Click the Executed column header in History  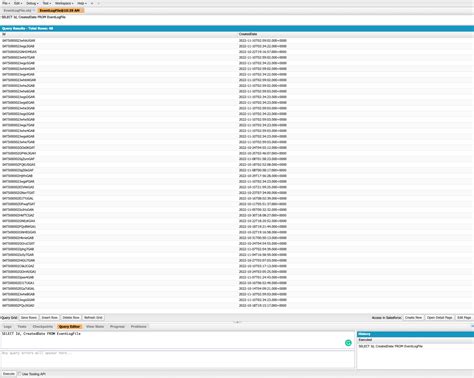(415, 340)
